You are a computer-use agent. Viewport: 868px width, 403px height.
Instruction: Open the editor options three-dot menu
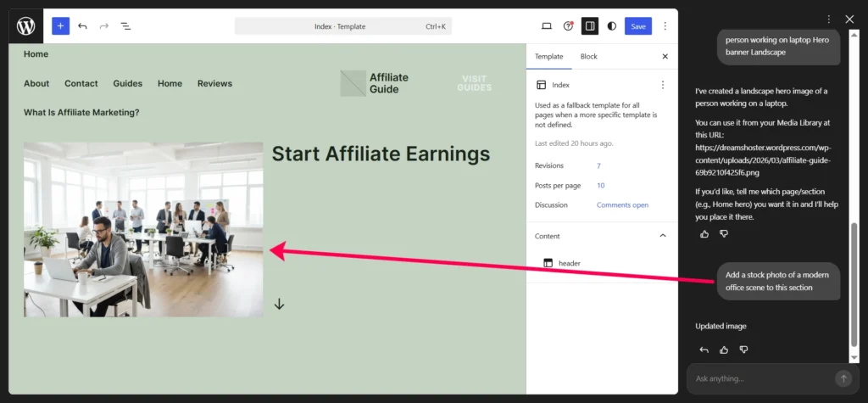665,26
